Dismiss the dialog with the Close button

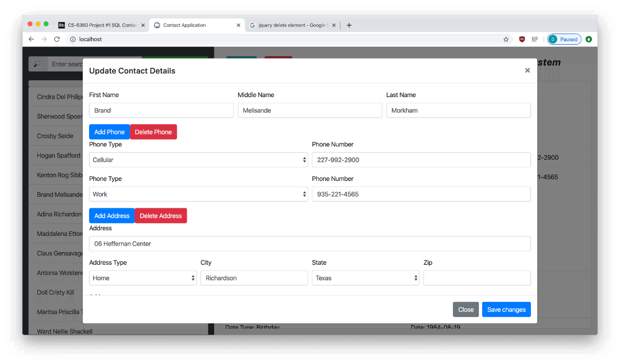[466, 309]
